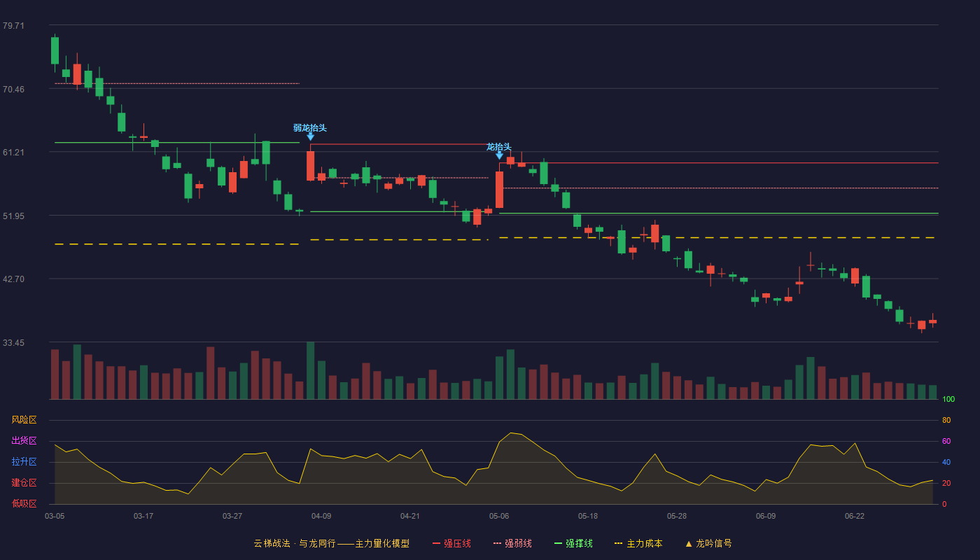
Task: Click the 42.70 price axis label
Action: [13, 279]
